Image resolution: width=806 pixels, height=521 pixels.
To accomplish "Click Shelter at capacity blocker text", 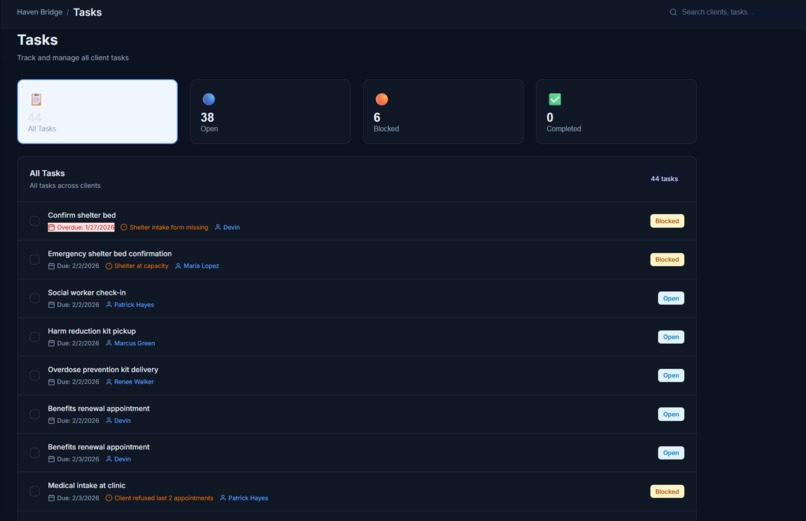I will [x=141, y=266].
